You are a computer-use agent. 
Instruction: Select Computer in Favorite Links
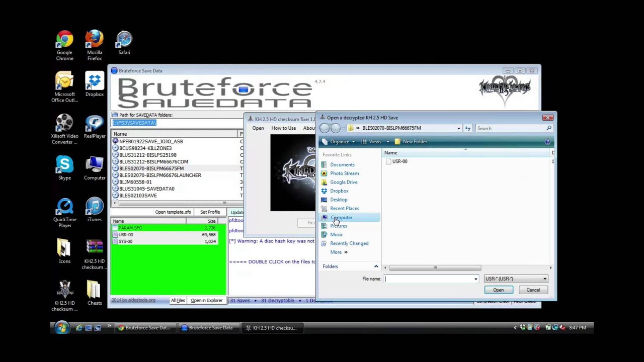[x=350, y=218]
